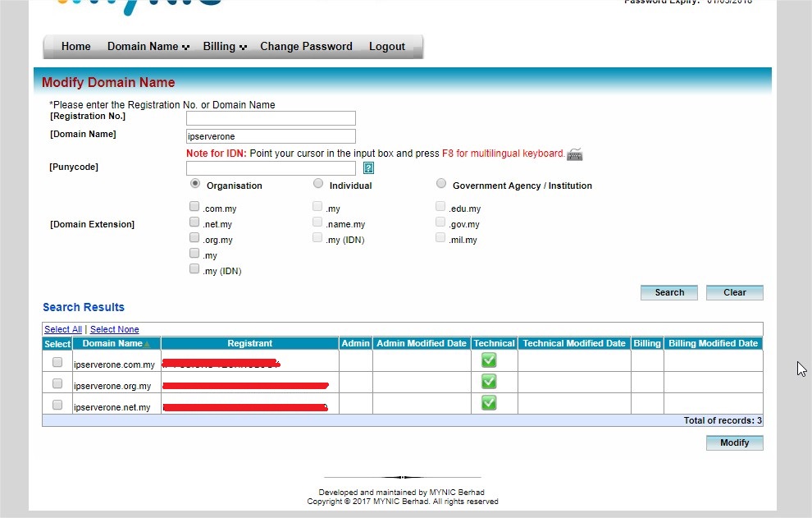The image size is (812, 518).
Task: Click the Domain Name input containing ipserverone
Action: tap(271, 136)
